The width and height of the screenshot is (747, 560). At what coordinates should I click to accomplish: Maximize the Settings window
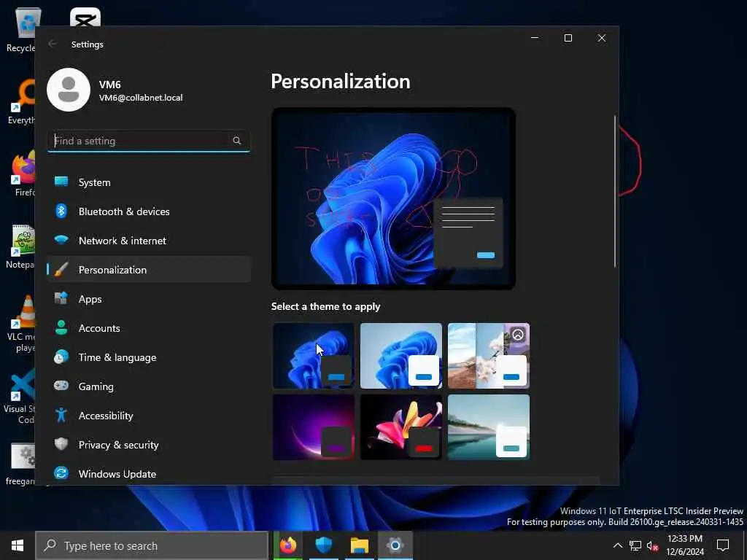point(568,38)
